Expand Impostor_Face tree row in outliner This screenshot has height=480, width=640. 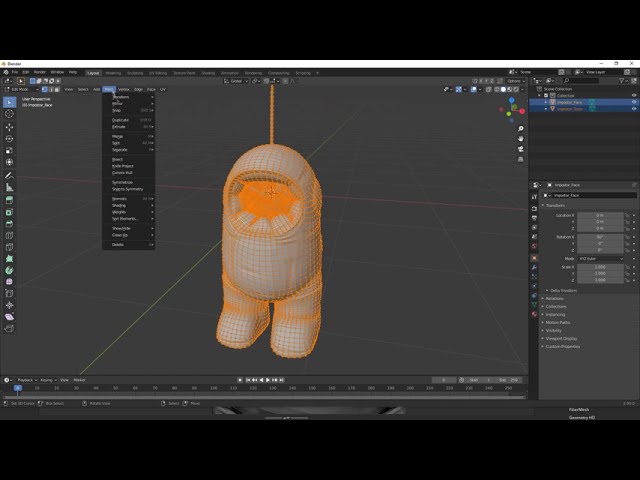pos(546,102)
